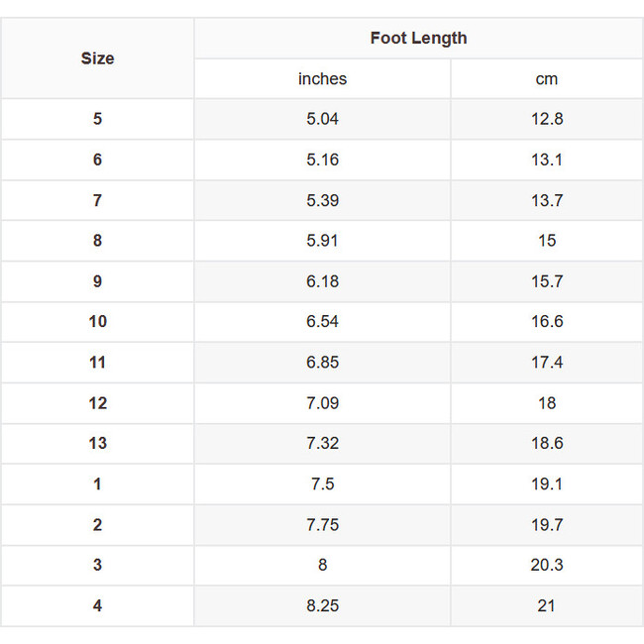644x644 pixels.
Task: Click the 7.09 inches value
Action: [x=322, y=403]
